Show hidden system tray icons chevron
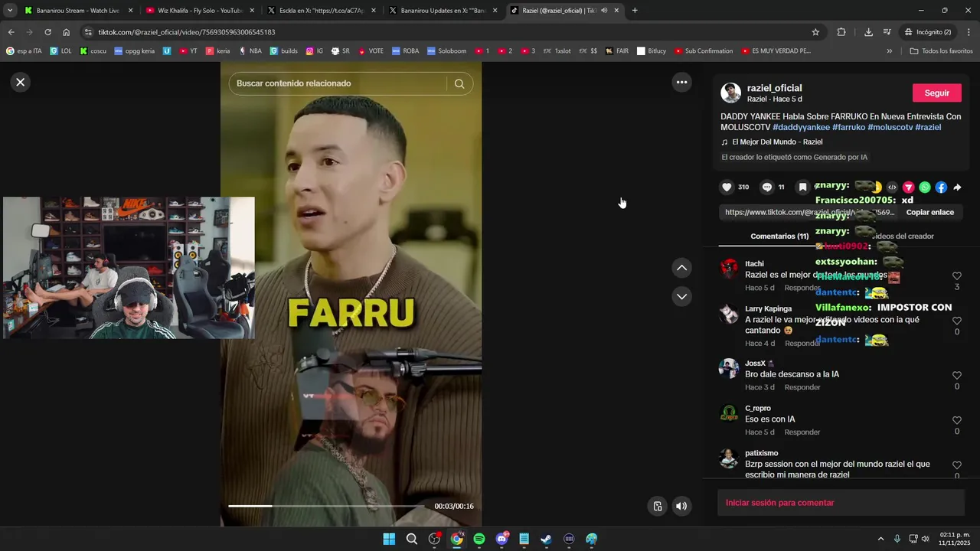 tap(880, 539)
